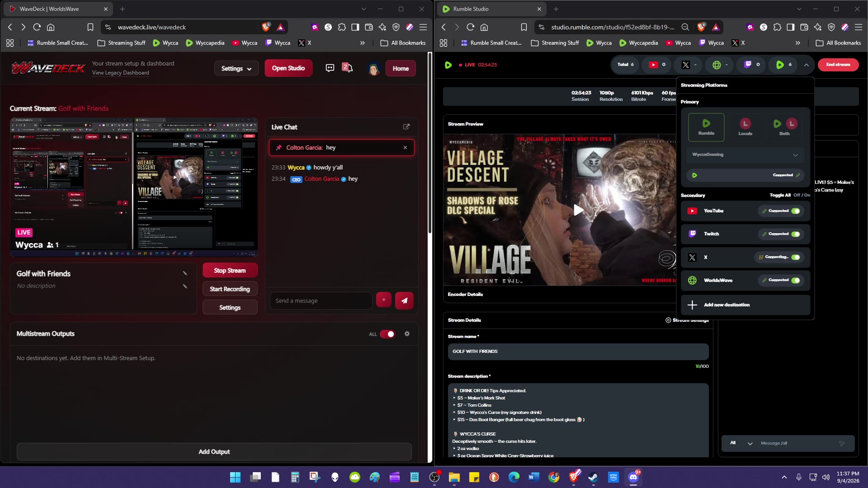Show more bookmarks in WaveDeck window
This screenshot has height=488, width=868.
[362, 43]
